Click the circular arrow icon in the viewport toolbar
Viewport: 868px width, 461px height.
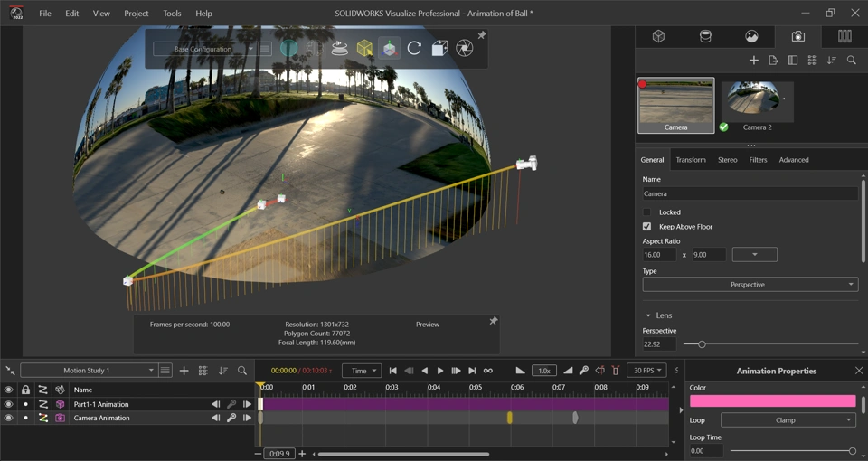click(x=414, y=49)
